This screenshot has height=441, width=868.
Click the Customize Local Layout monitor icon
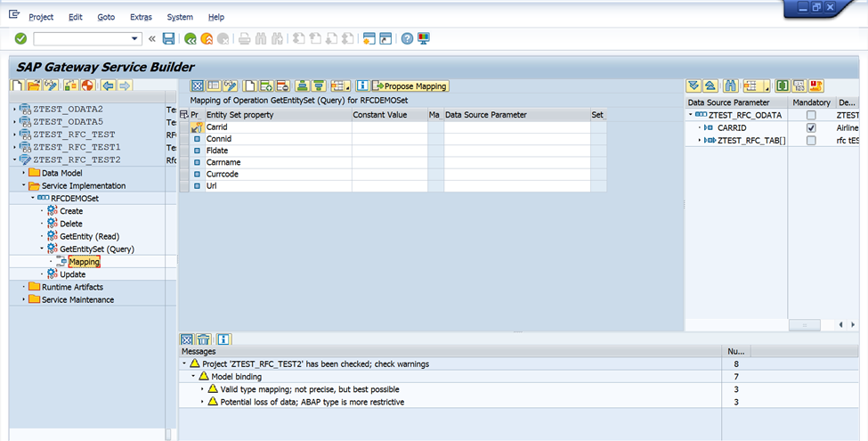(x=424, y=38)
